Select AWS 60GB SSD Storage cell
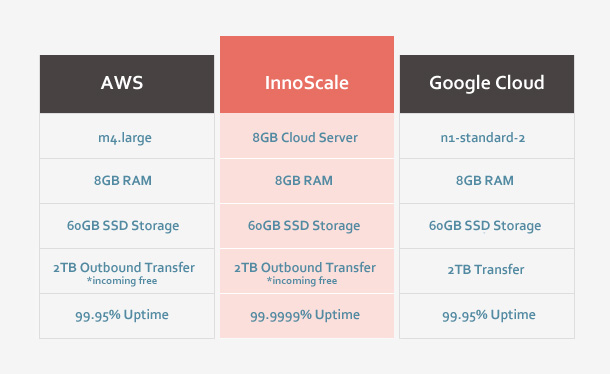 127,226
